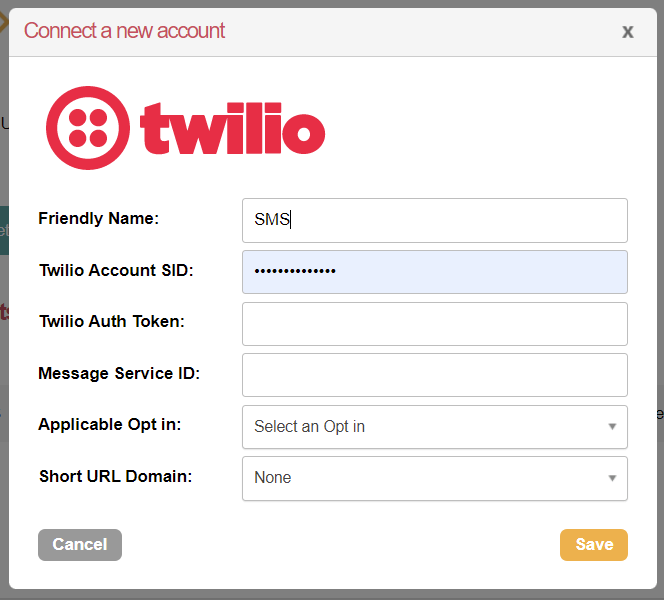
Task: Click the "Connect a new account" title
Action: click(125, 31)
